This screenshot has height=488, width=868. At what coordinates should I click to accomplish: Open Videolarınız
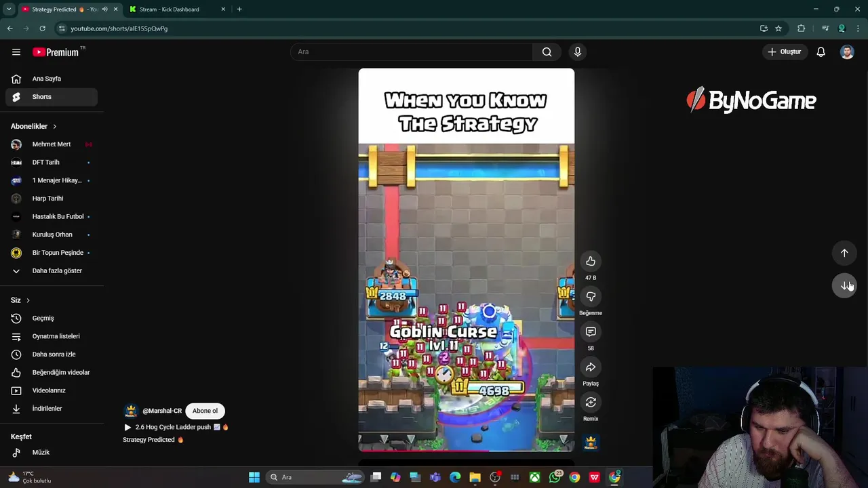(x=52, y=390)
